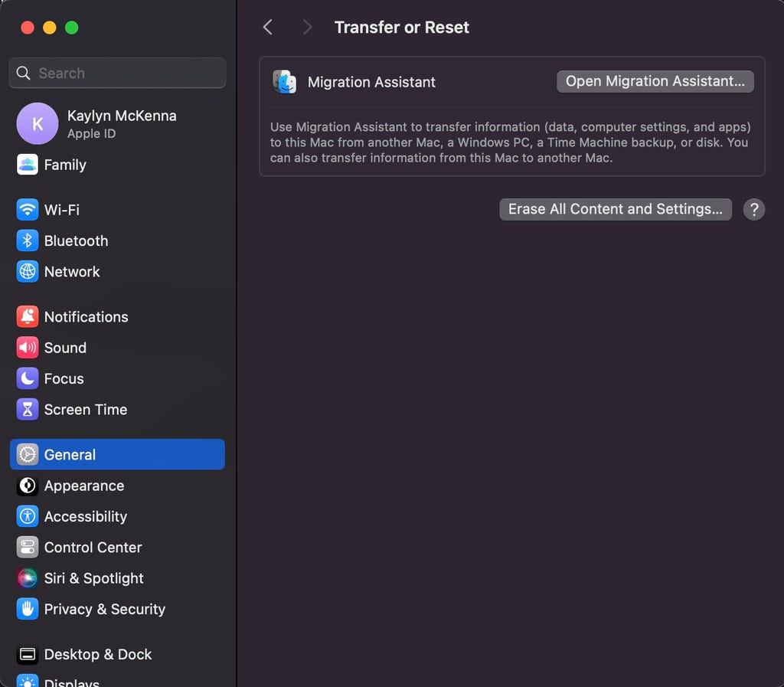The image size is (784, 687).
Task: Click the Siri & Spotlight icon
Action: click(28, 578)
